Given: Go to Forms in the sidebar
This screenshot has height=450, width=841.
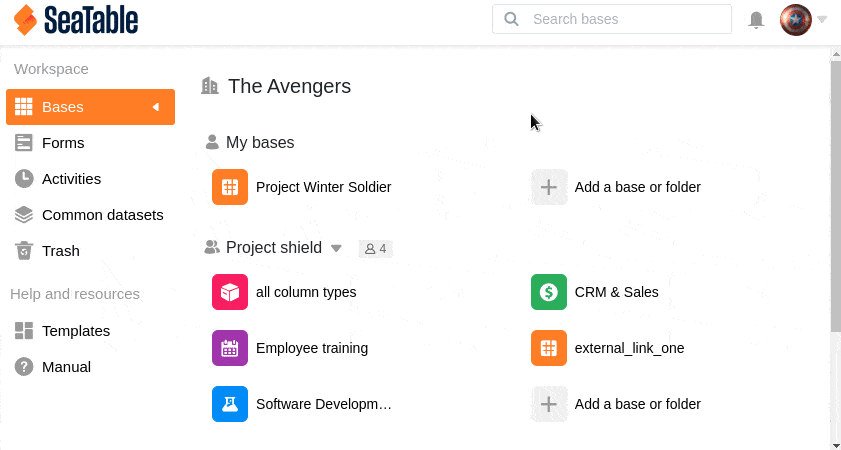Looking at the screenshot, I should tap(62, 143).
